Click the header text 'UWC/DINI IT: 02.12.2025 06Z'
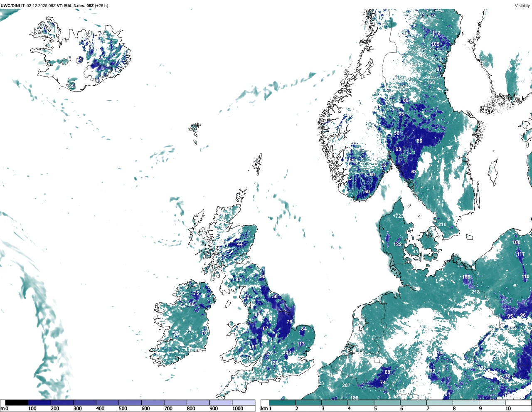 point(27,5)
